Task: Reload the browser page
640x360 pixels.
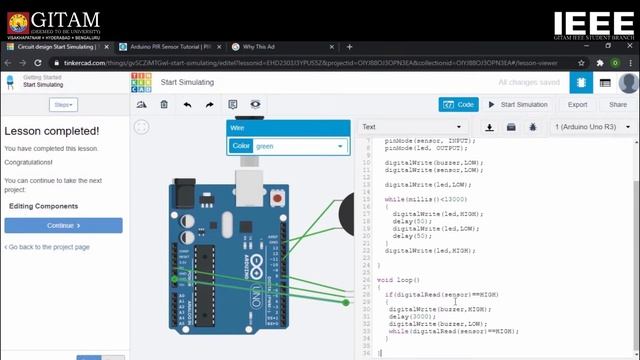Action: pyautogui.click(x=38, y=63)
